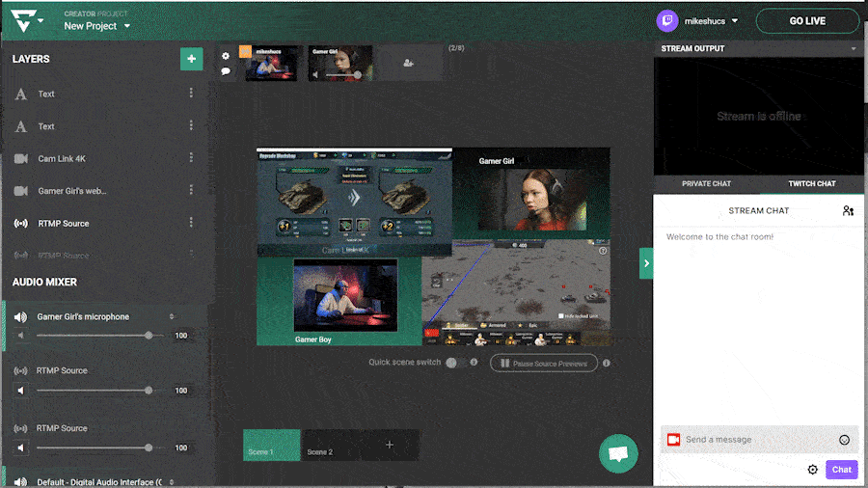Open chat settings gear icon
This screenshot has height=488, width=868.
(813, 470)
